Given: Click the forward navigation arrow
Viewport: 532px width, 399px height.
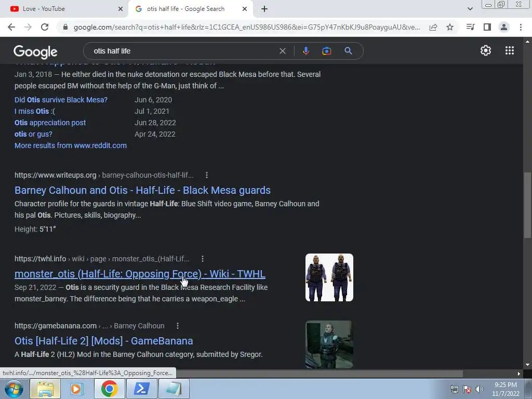Looking at the screenshot, I should point(28,27).
